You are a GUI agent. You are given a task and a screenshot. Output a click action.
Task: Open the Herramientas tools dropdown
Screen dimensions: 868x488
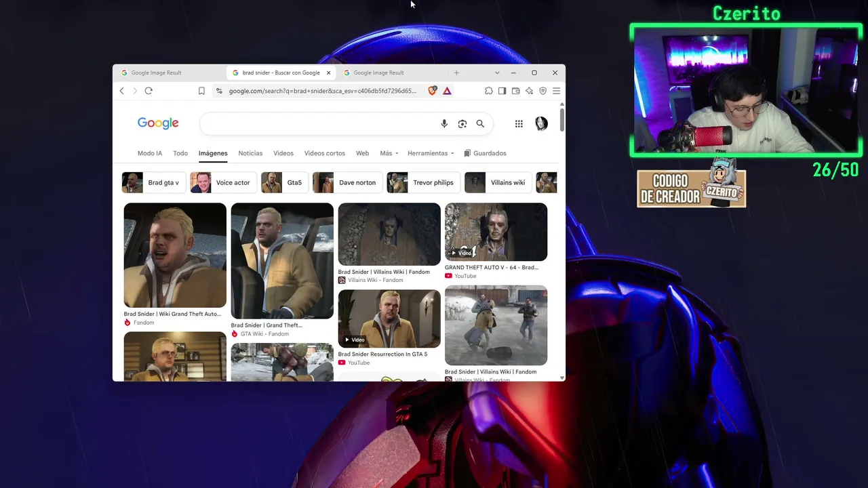tap(431, 153)
